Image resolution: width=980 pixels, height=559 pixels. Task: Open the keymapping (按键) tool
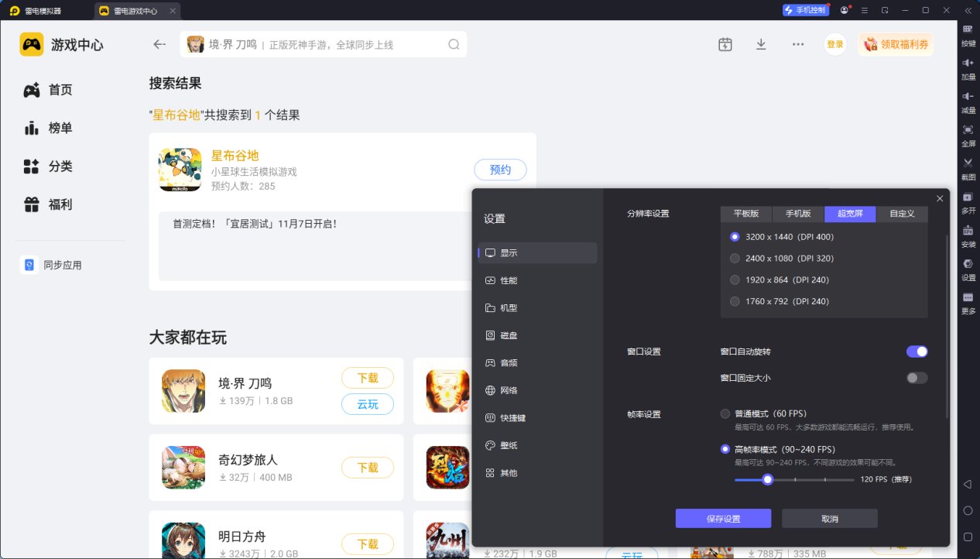point(968,29)
